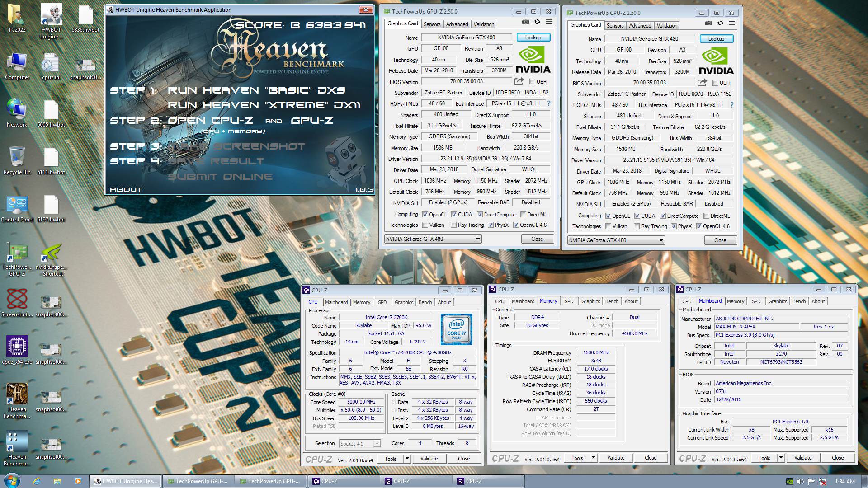Click Close button in CPU-Z Memory window

pos(651,458)
